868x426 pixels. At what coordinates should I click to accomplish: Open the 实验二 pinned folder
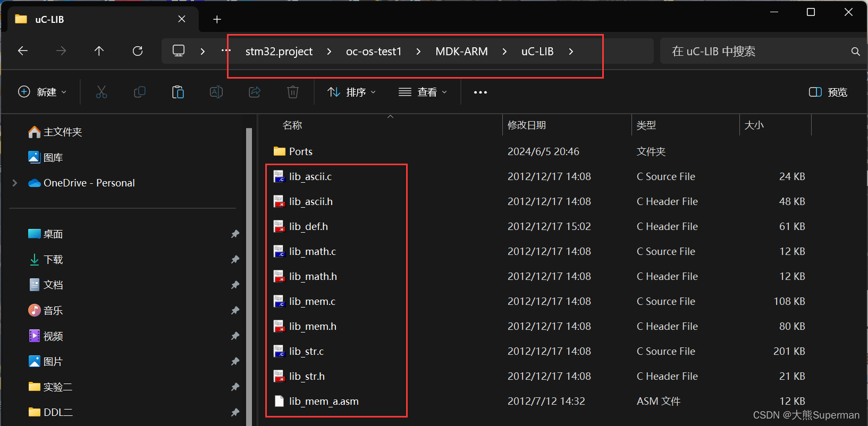click(50, 387)
